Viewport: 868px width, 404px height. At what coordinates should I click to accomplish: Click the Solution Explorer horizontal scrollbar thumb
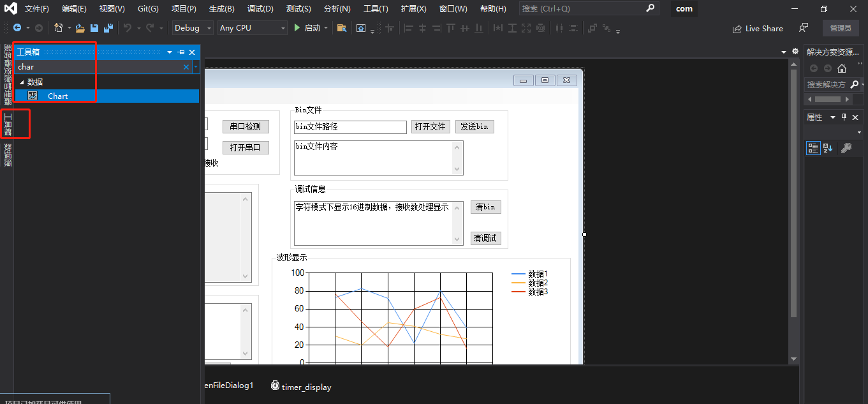(x=828, y=100)
